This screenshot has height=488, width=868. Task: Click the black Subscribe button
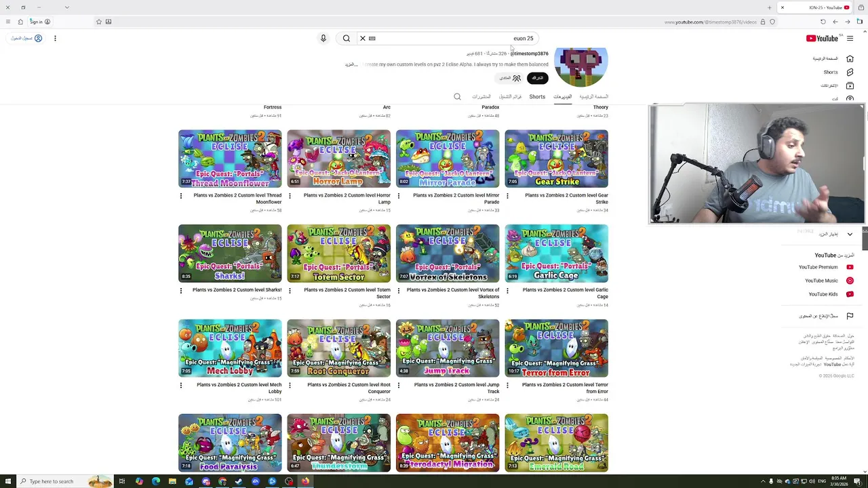point(537,78)
